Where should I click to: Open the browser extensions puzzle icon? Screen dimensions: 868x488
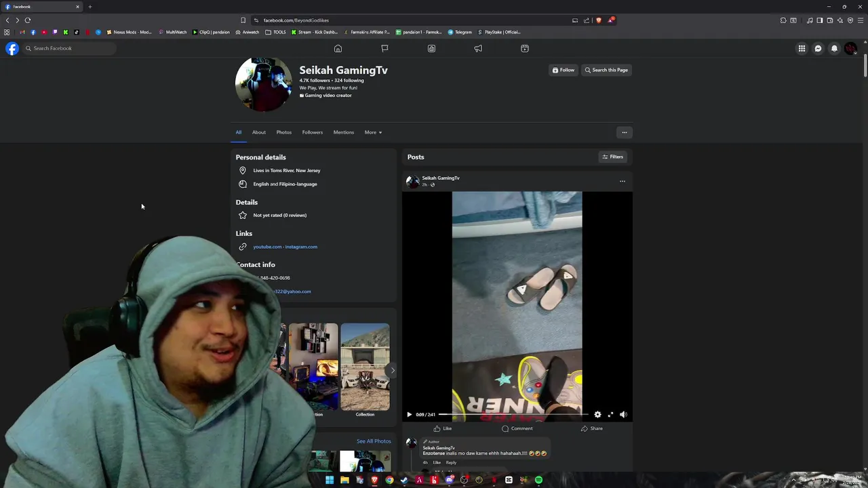pos(783,20)
